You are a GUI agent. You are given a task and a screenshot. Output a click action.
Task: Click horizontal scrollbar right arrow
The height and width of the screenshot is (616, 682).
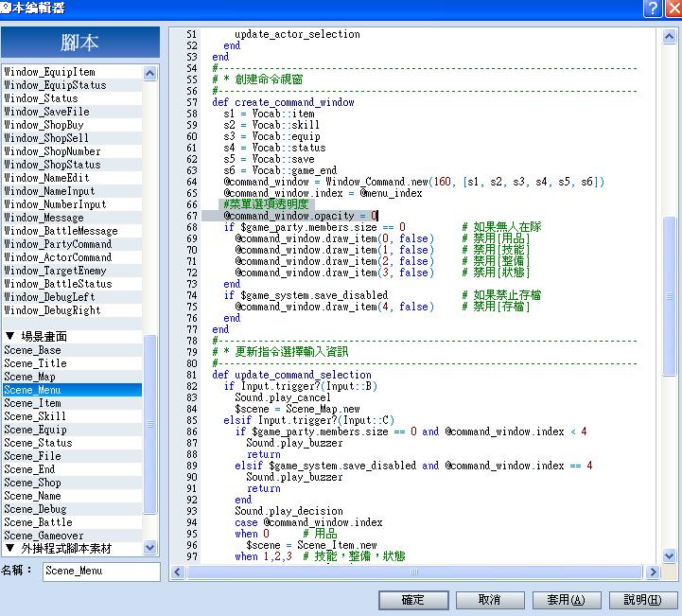coord(652,572)
